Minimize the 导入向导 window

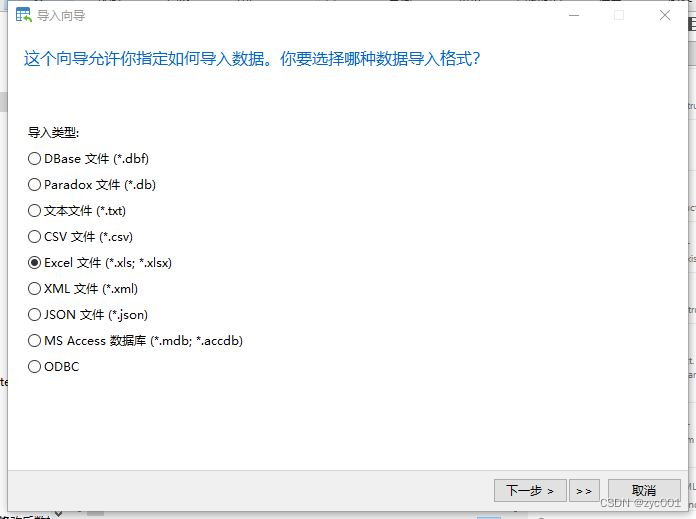pyautogui.click(x=574, y=16)
